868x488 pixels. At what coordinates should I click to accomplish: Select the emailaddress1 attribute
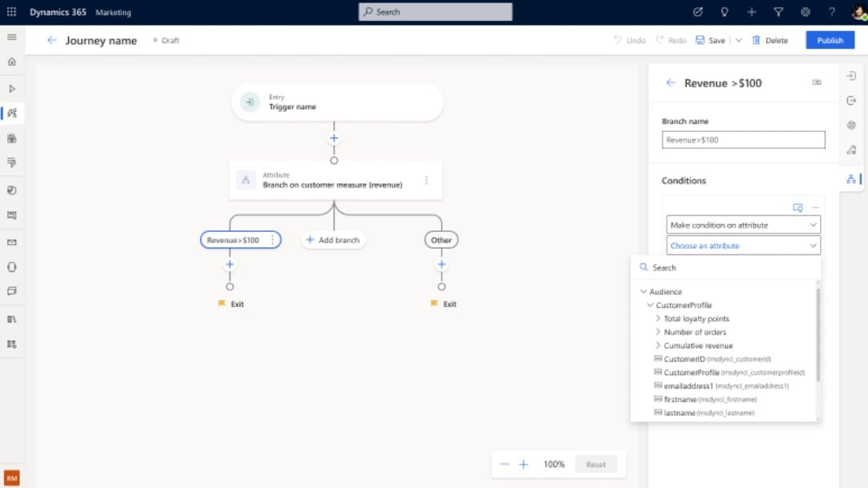pyautogui.click(x=722, y=386)
